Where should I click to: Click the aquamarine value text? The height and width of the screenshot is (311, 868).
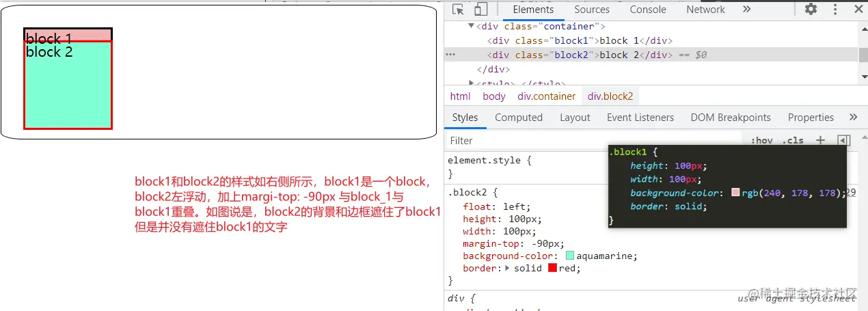pyautogui.click(x=607, y=256)
